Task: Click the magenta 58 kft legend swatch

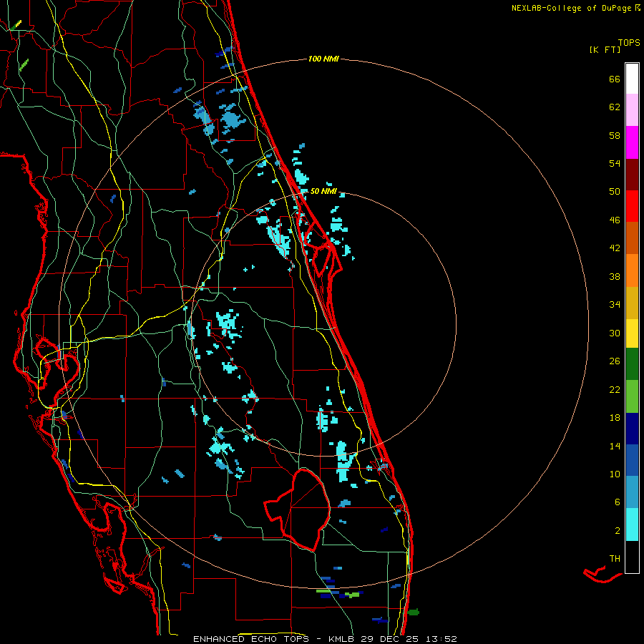Action: [632, 142]
